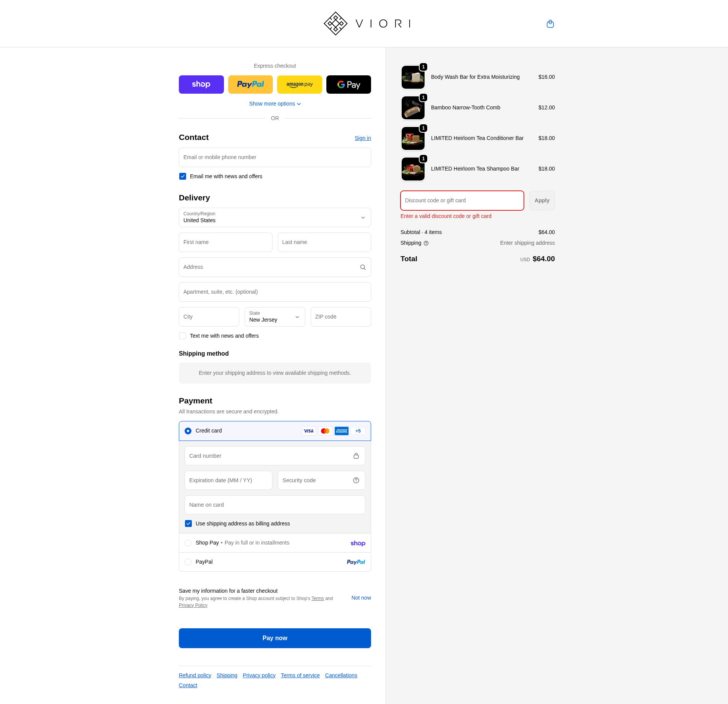
Task: Click the security code help icon
Action: (356, 480)
